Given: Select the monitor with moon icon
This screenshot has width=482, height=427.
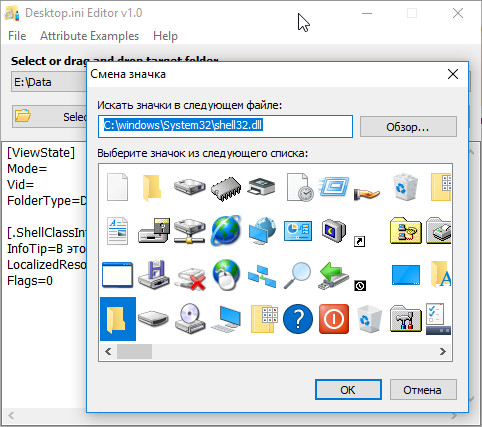Looking at the screenshot, I should coord(334,231).
